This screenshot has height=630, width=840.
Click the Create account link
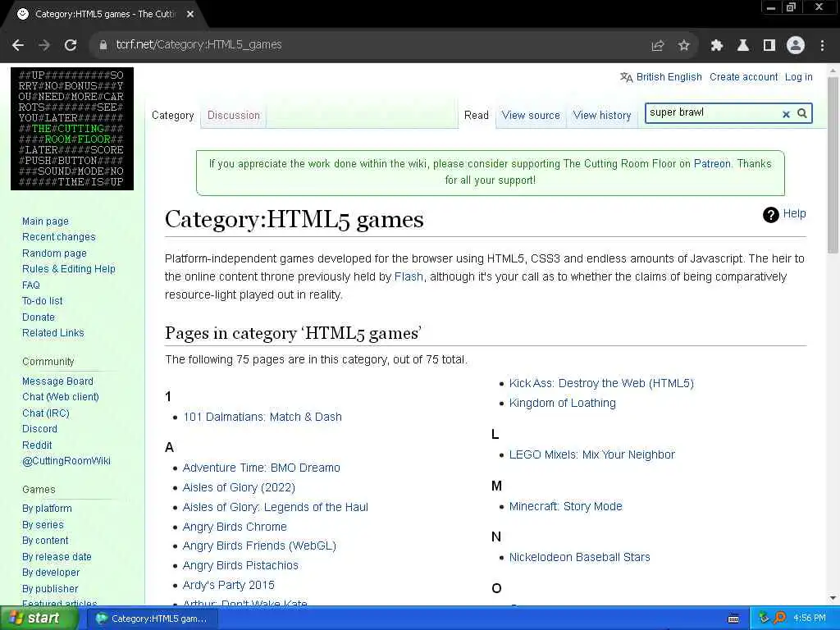click(743, 77)
